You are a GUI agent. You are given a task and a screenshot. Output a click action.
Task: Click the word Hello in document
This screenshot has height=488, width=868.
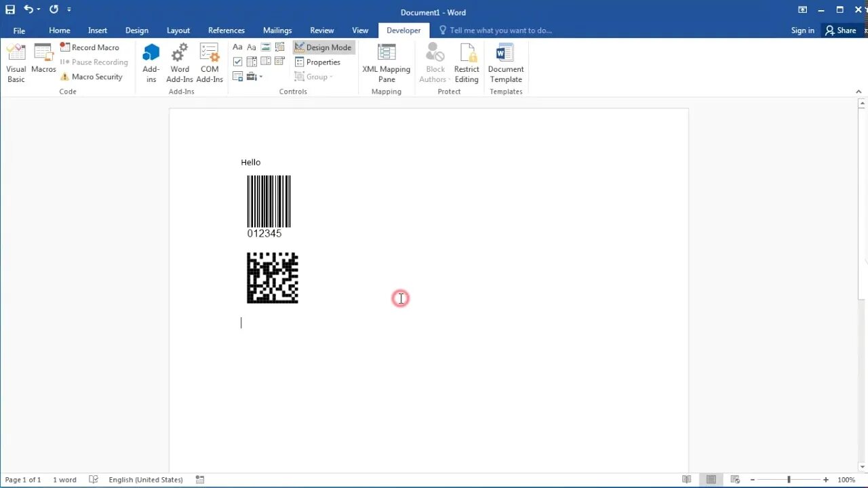(251, 162)
